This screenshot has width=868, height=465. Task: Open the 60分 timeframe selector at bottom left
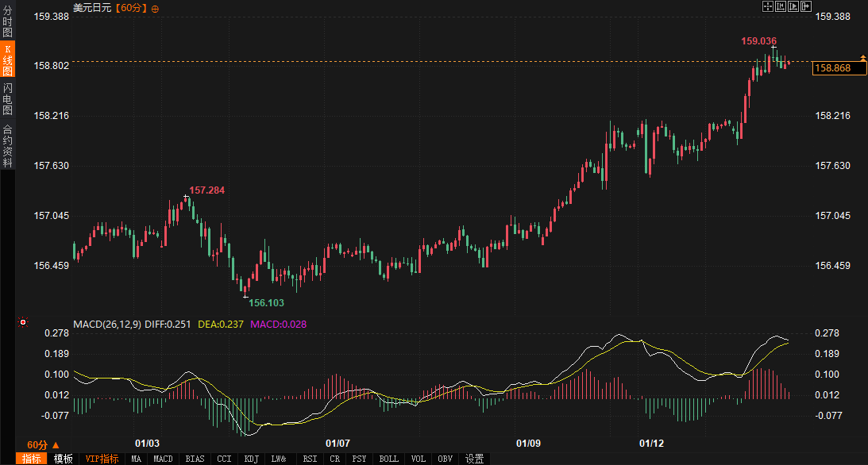(42, 444)
